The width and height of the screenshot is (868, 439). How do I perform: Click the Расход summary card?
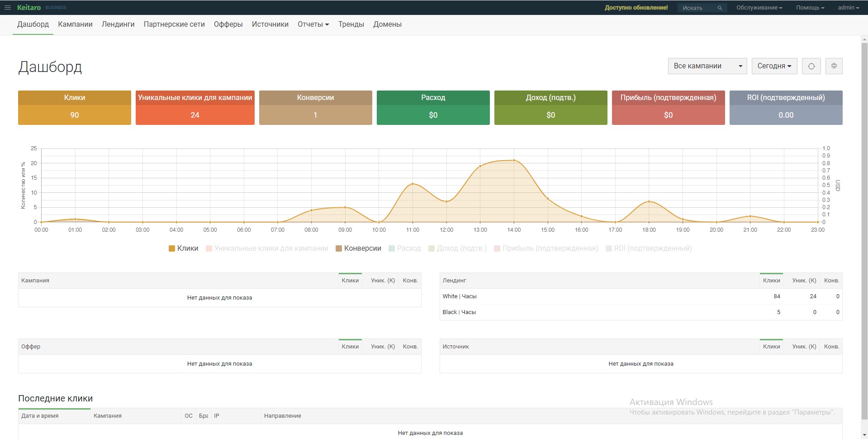pyautogui.click(x=433, y=108)
